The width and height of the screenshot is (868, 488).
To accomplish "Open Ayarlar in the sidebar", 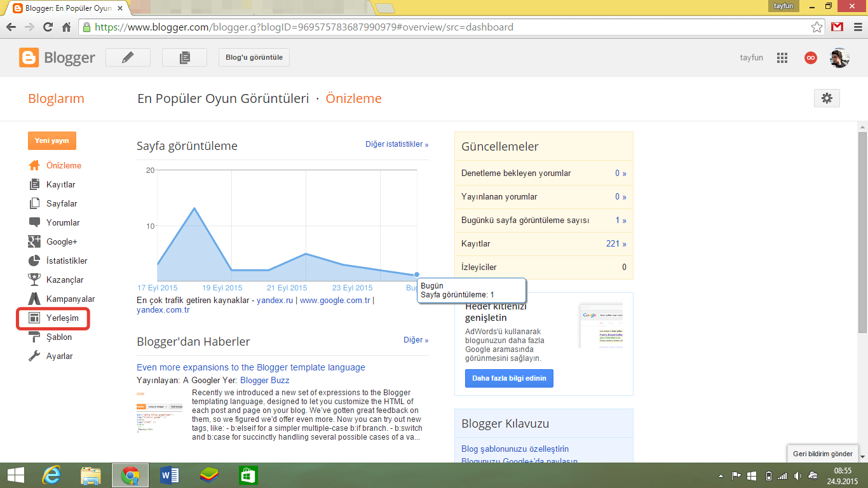I will pyautogui.click(x=59, y=356).
